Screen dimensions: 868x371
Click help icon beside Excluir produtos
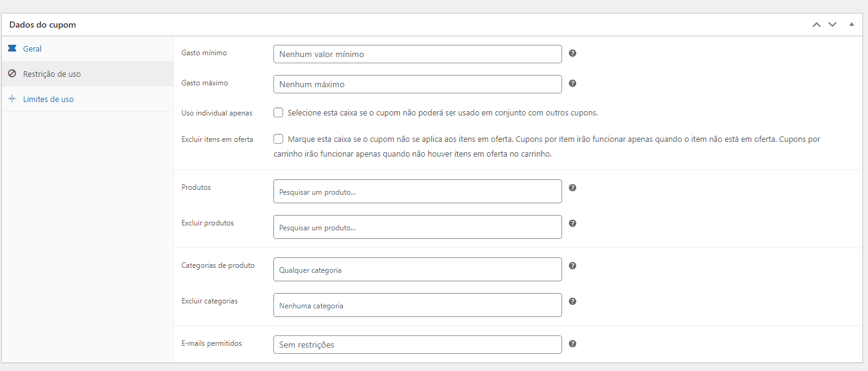click(x=573, y=224)
